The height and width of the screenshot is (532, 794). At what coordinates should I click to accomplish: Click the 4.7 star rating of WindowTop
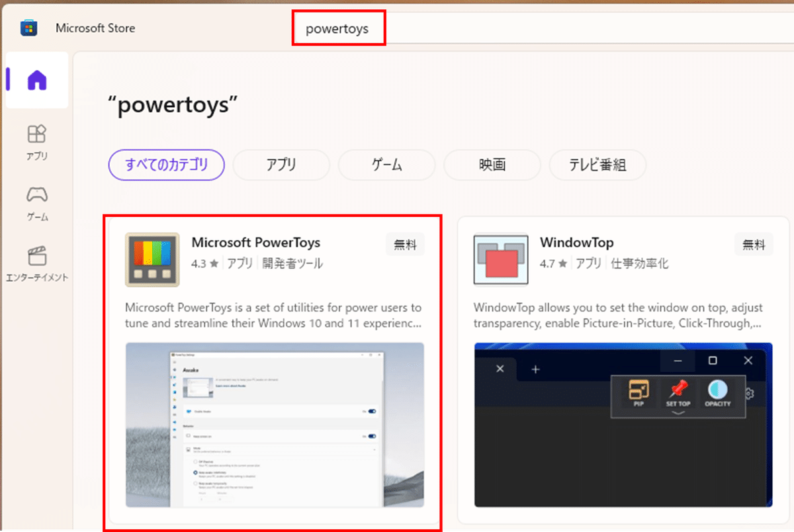click(x=554, y=263)
